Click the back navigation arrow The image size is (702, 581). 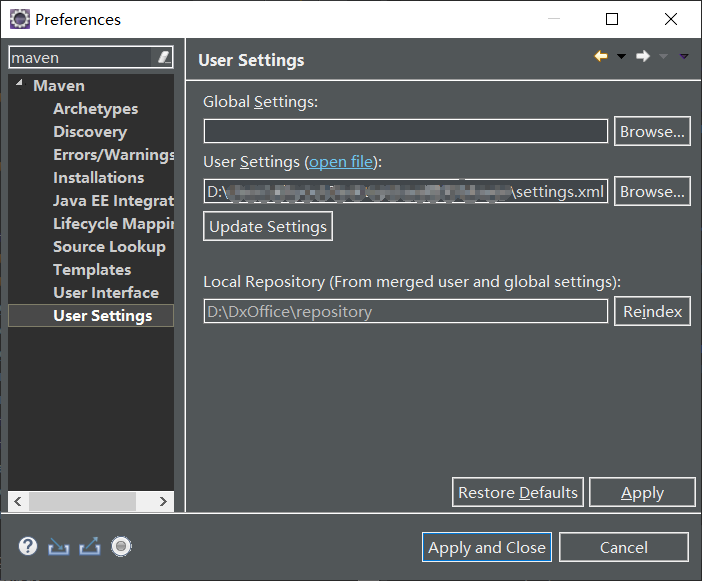(600, 57)
